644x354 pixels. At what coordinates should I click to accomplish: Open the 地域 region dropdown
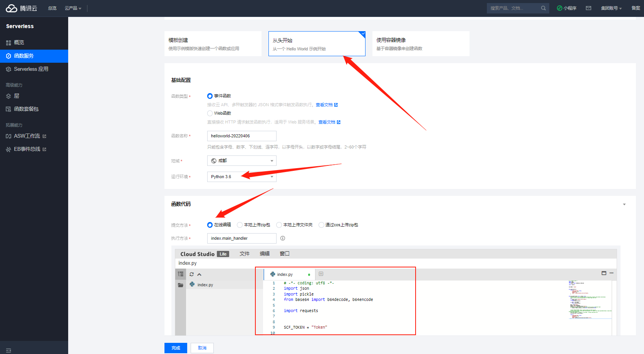(x=242, y=160)
